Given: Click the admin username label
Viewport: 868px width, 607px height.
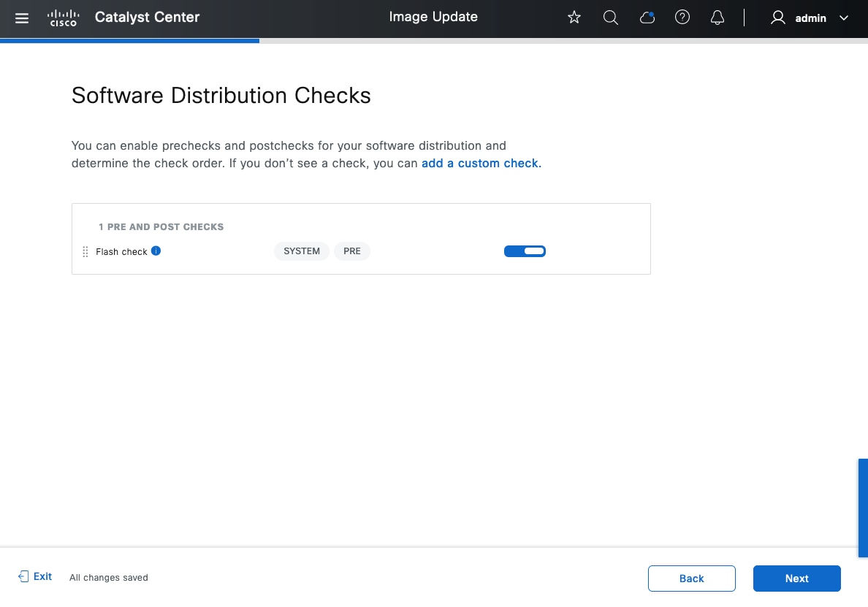Looking at the screenshot, I should 810,18.
